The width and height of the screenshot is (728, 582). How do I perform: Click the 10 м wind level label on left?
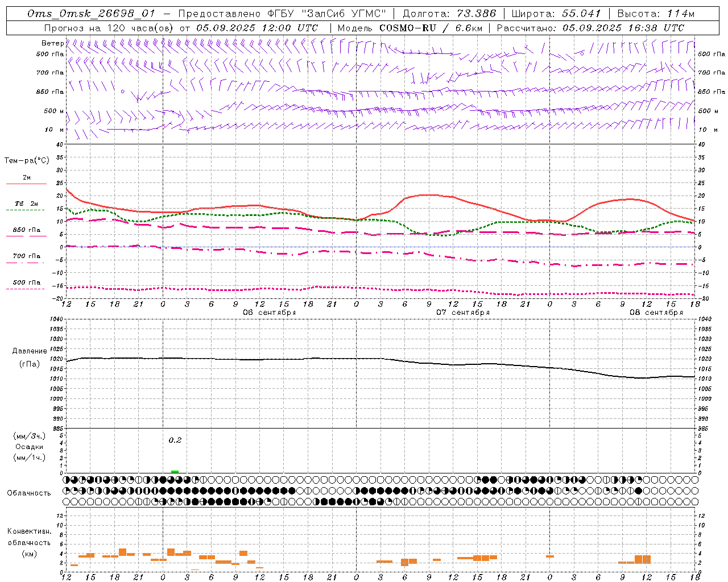(56, 130)
